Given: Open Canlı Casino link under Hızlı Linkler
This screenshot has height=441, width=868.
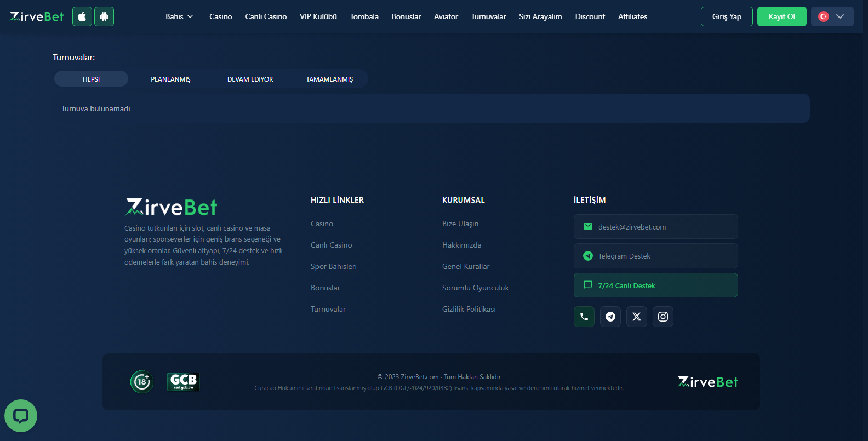Looking at the screenshot, I should [332, 245].
